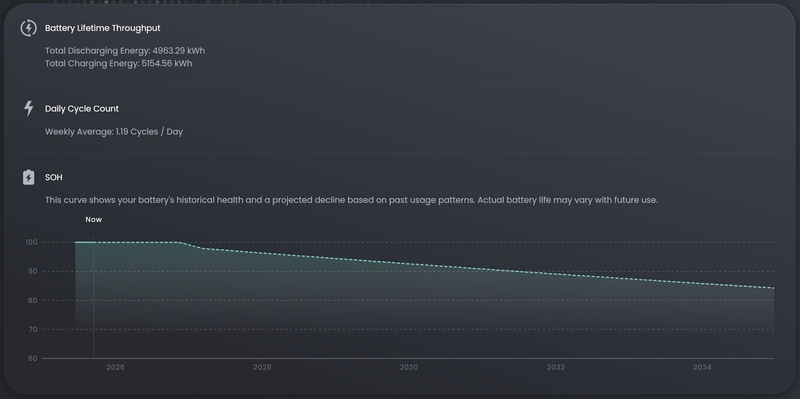Click the Battery Lifetime Throughput cycle icon
The height and width of the screenshot is (399, 800).
(29, 28)
